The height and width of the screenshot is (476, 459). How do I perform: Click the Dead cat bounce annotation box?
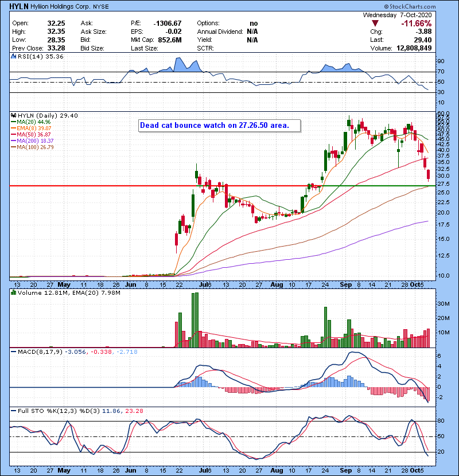tap(219, 126)
